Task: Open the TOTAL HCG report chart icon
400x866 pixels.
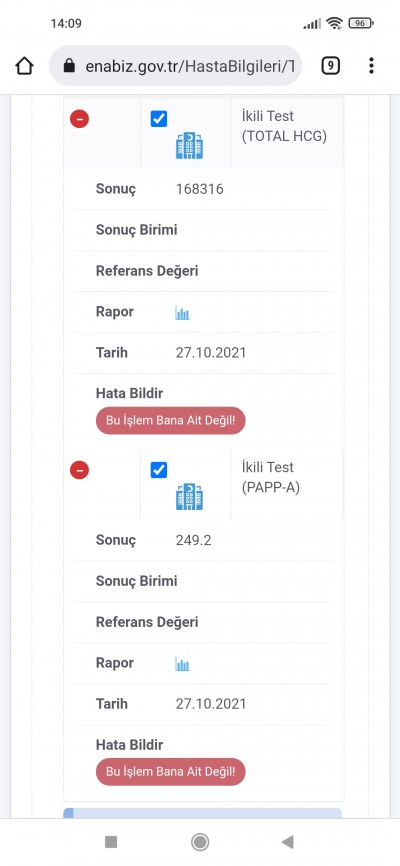Action: click(x=182, y=314)
